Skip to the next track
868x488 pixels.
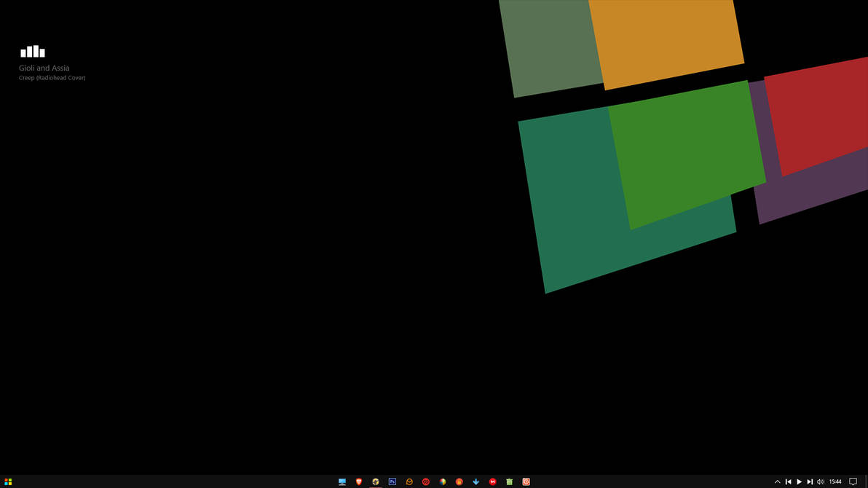(x=809, y=481)
